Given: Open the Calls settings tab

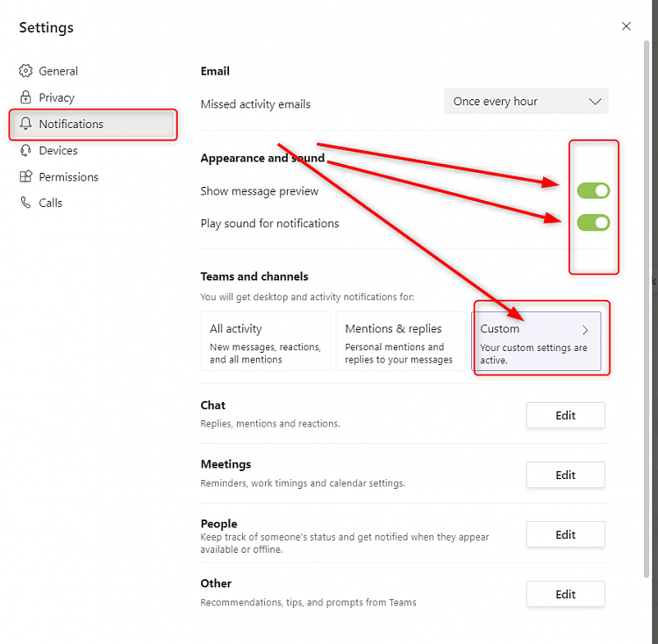Looking at the screenshot, I should click(51, 203).
